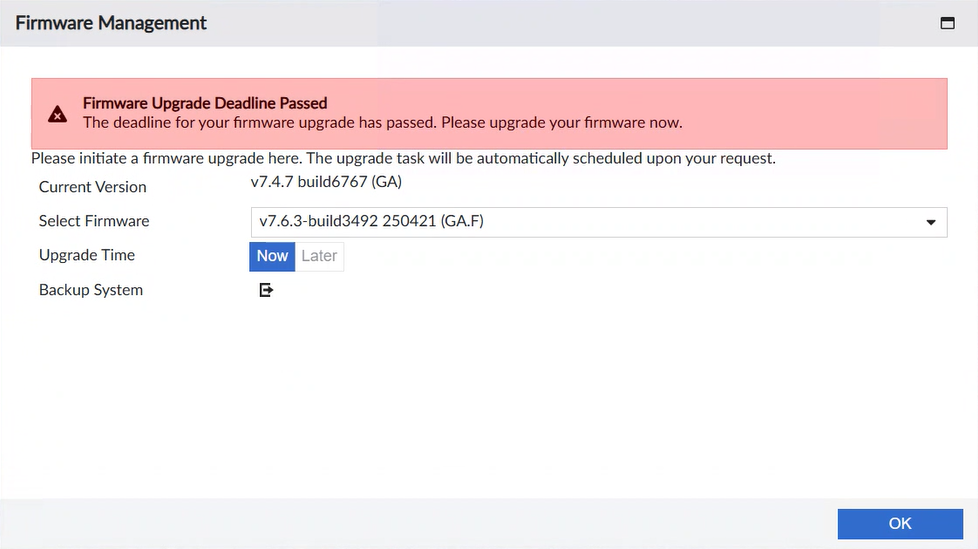This screenshot has width=978, height=549.
Task: Set Upgrade Time to Now
Action: (272, 256)
